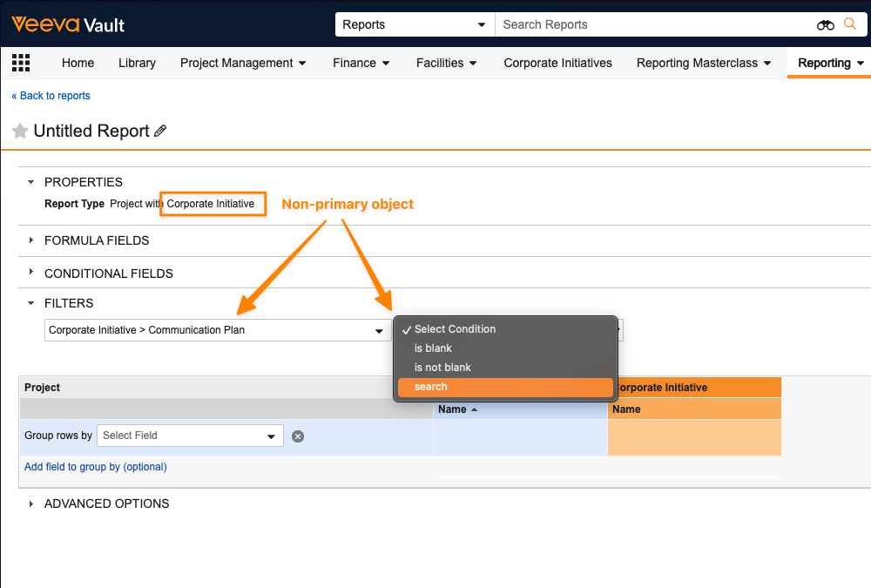Expand the CONDITIONAL FIELDS section
Viewport: 871px width, 588px height.
tap(31, 272)
